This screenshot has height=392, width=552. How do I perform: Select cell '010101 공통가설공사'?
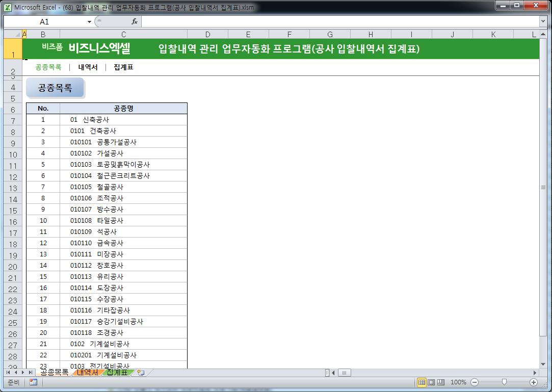123,142
